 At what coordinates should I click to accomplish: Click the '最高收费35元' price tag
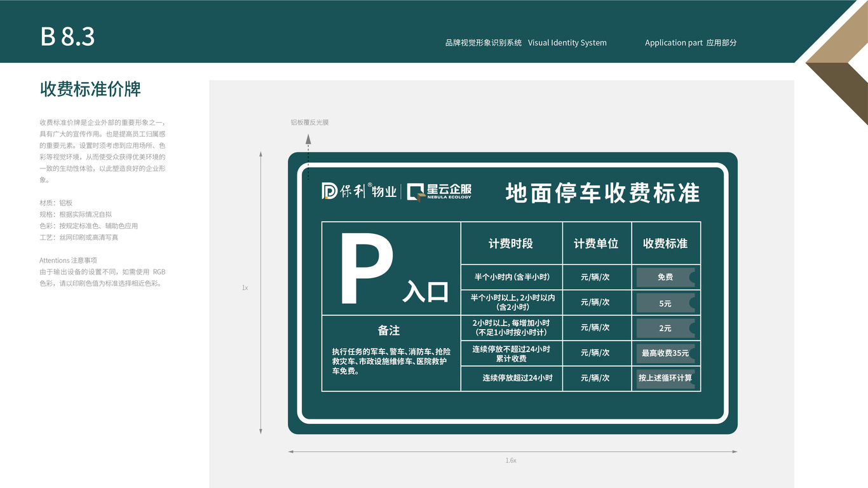(x=665, y=353)
